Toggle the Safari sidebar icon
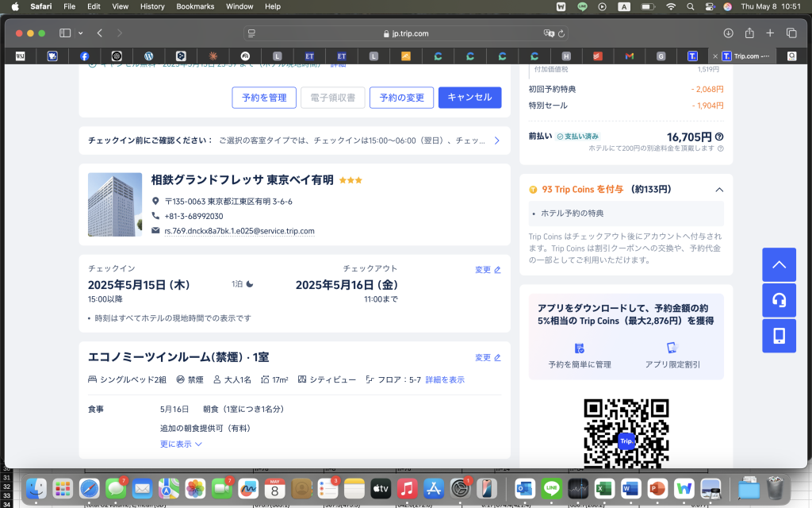812x508 pixels. pos(64,33)
